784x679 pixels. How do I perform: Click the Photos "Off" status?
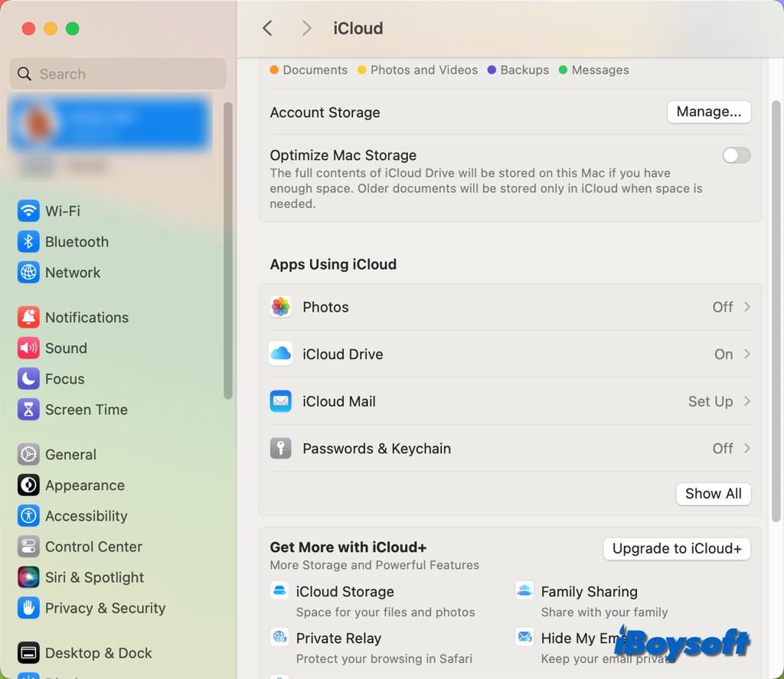[723, 307]
